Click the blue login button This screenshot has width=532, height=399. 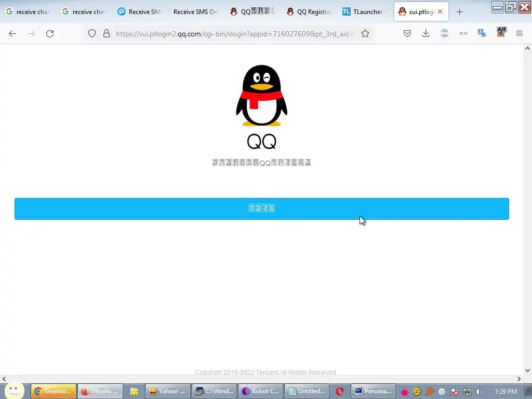(262, 209)
